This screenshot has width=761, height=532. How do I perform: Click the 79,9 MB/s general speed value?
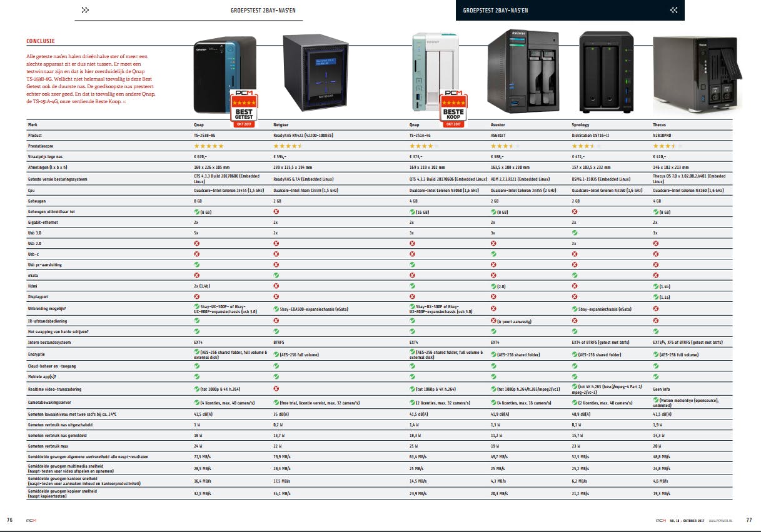click(283, 457)
